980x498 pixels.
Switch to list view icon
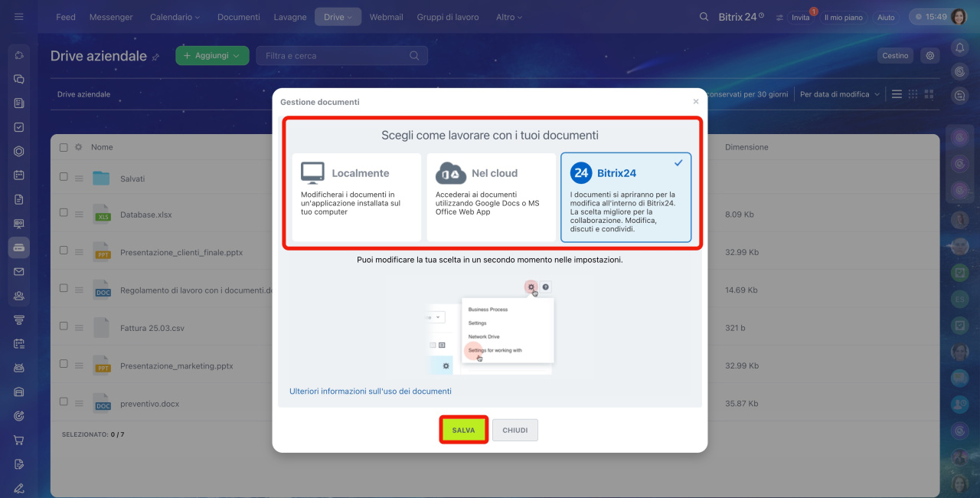897,94
